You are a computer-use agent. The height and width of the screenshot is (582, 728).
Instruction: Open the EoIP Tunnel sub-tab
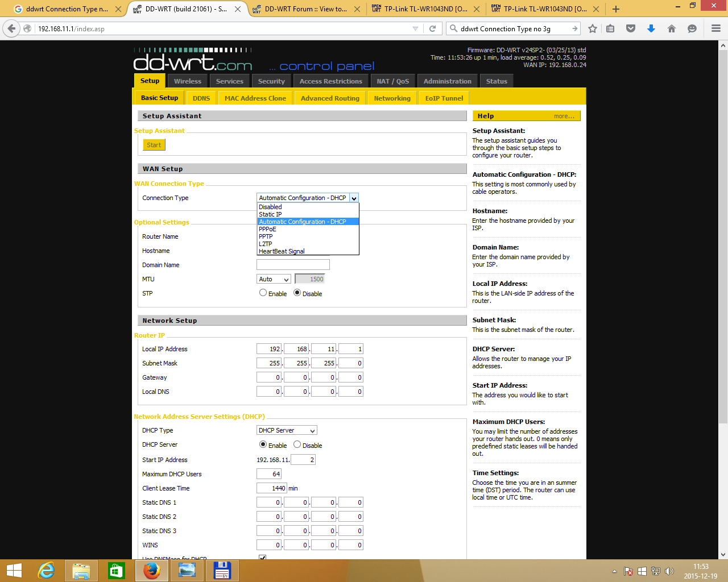coord(444,97)
